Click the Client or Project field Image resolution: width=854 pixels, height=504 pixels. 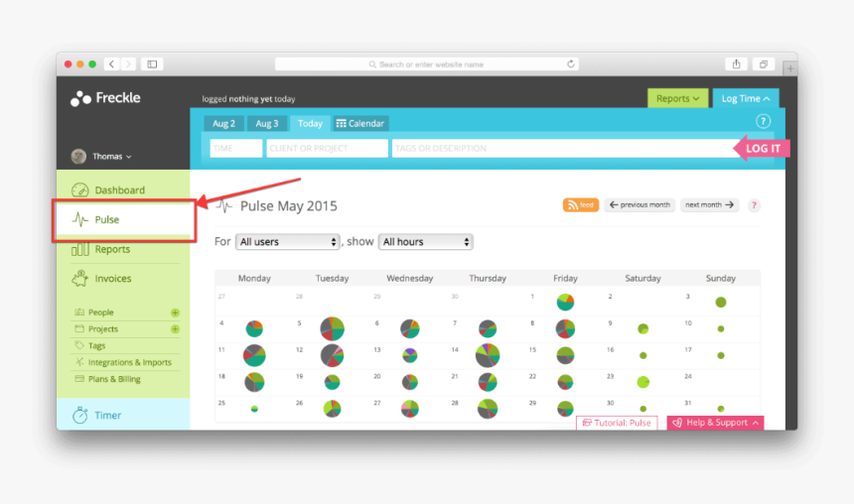click(x=327, y=148)
